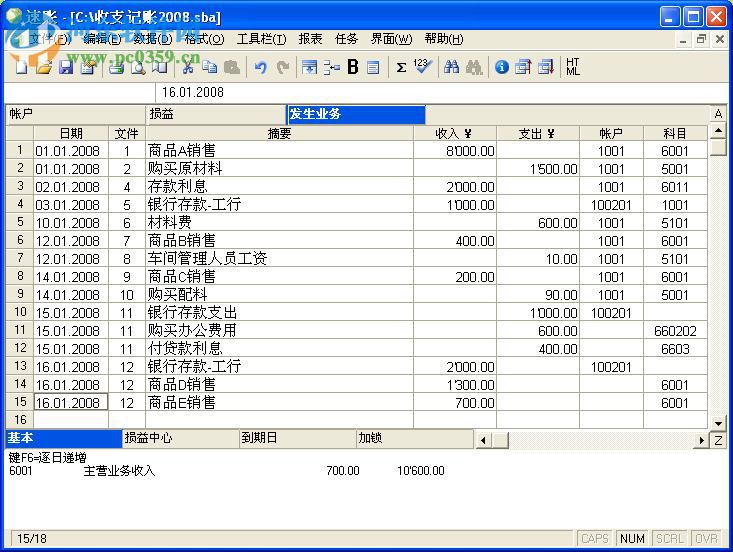Undo the last action
Image resolution: width=733 pixels, height=552 pixels.
pos(260,67)
